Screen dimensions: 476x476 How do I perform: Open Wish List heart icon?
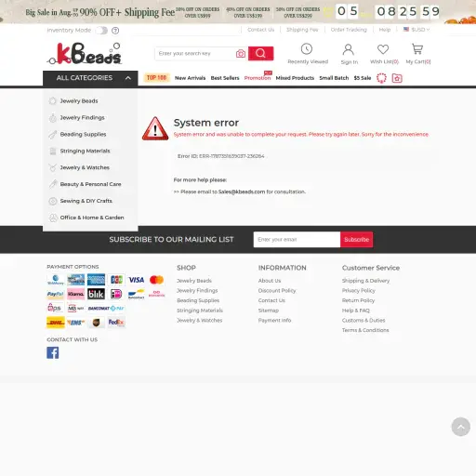point(383,49)
